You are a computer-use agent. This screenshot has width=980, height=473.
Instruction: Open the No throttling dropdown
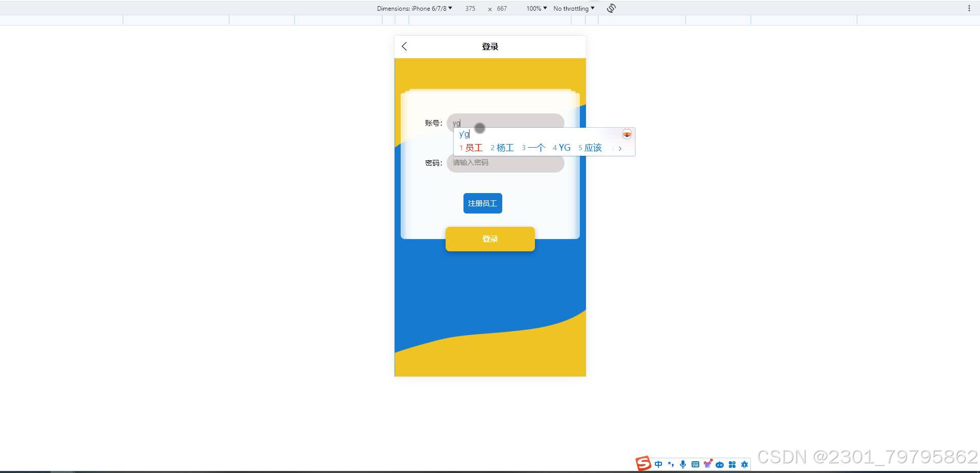pyautogui.click(x=574, y=8)
